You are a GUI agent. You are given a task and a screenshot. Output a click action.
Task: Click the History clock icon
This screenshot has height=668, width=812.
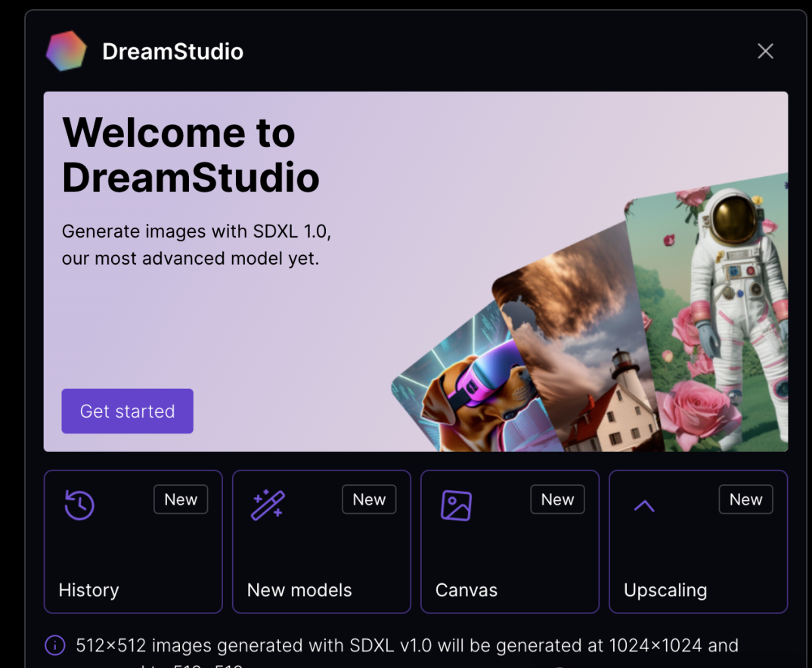[79, 505]
